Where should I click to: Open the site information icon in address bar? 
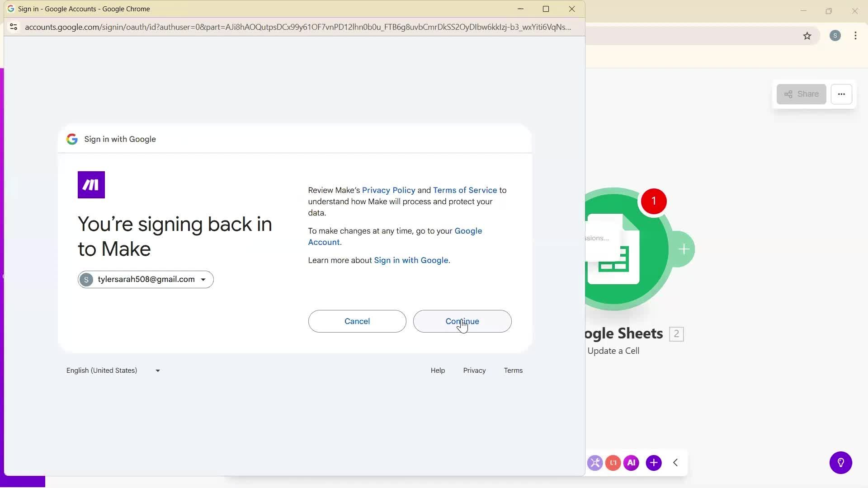pyautogui.click(x=14, y=27)
